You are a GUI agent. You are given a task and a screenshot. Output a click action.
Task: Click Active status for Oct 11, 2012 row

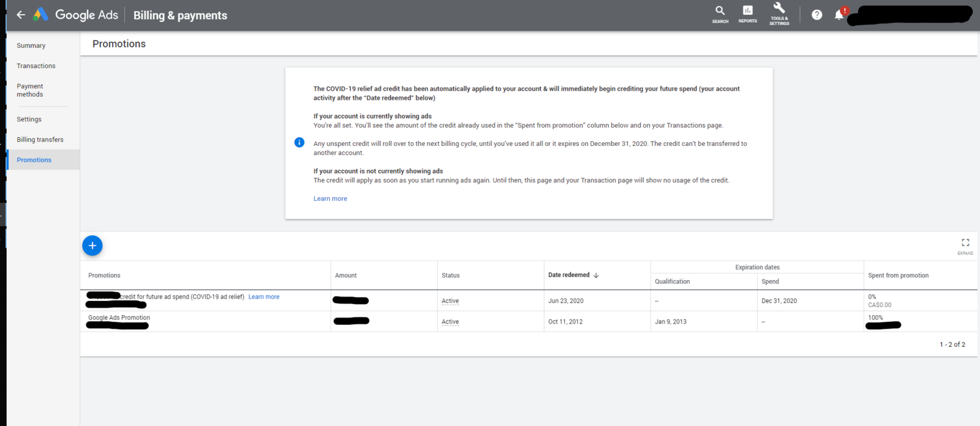pyautogui.click(x=450, y=322)
